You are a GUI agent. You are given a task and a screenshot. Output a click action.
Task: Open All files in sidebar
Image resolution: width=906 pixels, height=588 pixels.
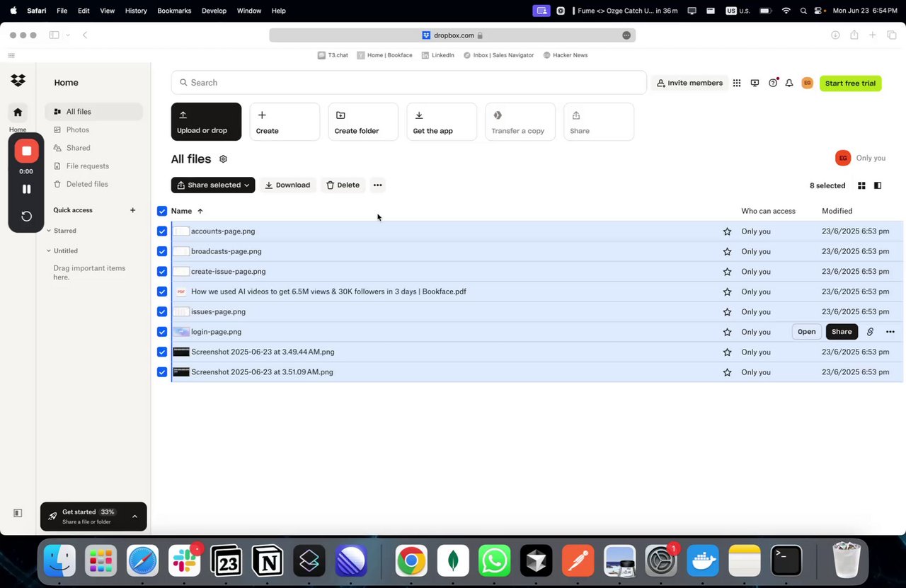(x=93, y=112)
